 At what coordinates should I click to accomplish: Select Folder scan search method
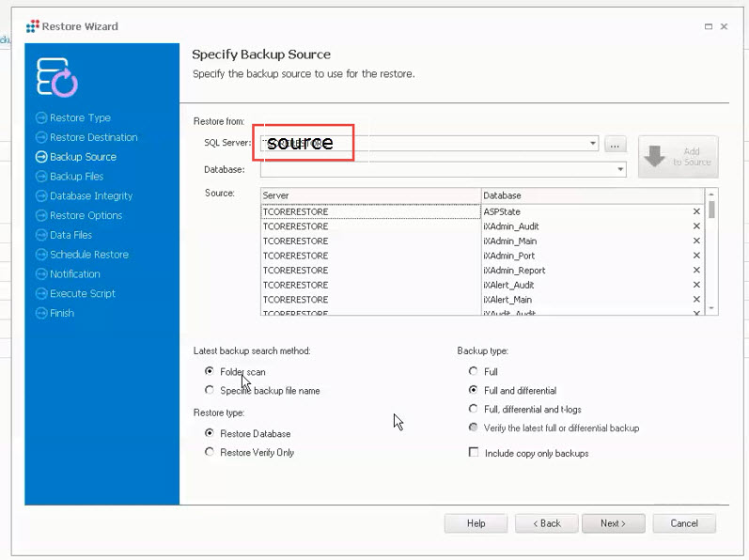point(210,371)
